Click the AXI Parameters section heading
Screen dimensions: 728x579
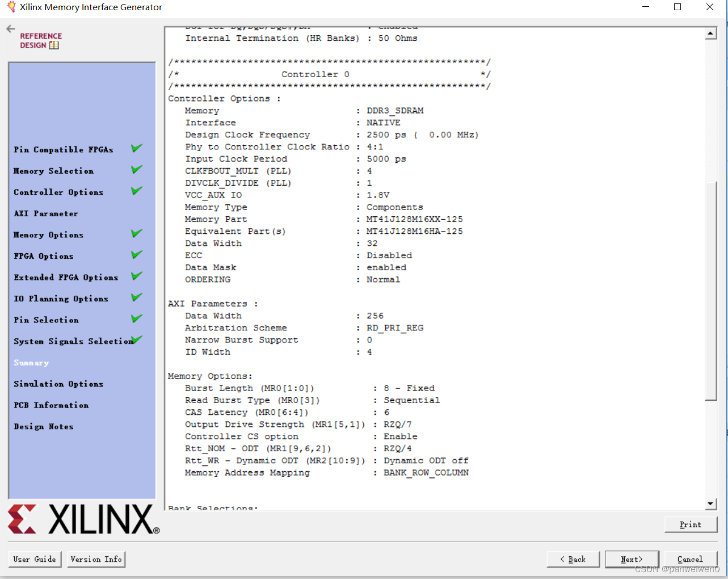pyautogui.click(x=213, y=304)
